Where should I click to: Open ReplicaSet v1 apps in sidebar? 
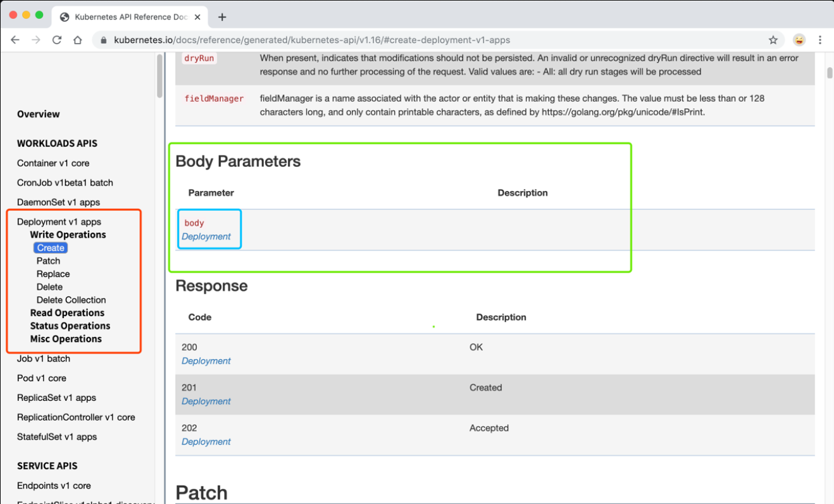click(56, 398)
